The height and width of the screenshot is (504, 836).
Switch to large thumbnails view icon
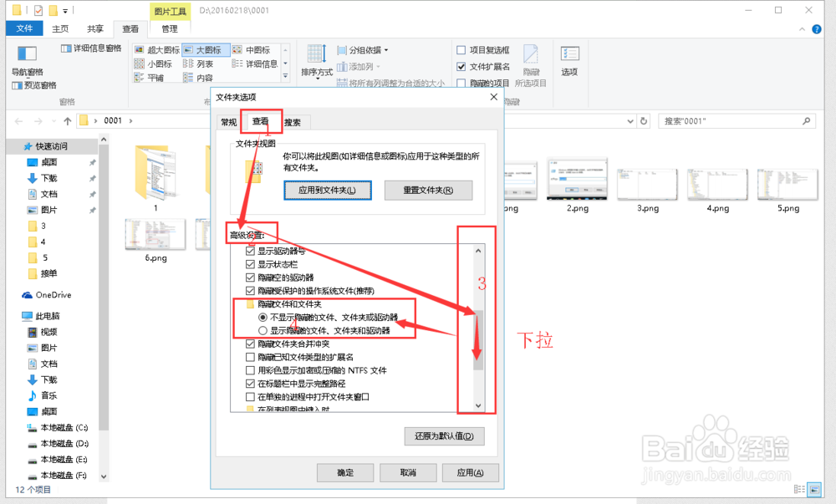click(x=814, y=489)
